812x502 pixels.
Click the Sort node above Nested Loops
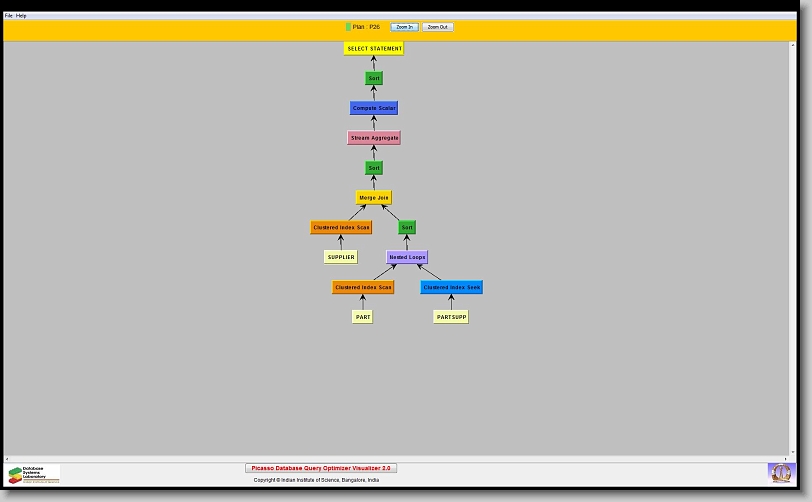pyautogui.click(x=407, y=228)
